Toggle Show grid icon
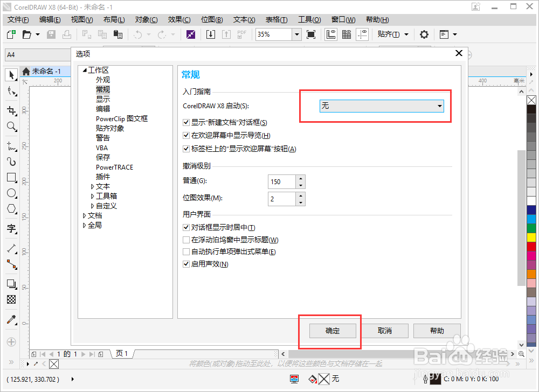Image resolution: width=539 pixels, height=392 pixels. click(x=347, y=34)
